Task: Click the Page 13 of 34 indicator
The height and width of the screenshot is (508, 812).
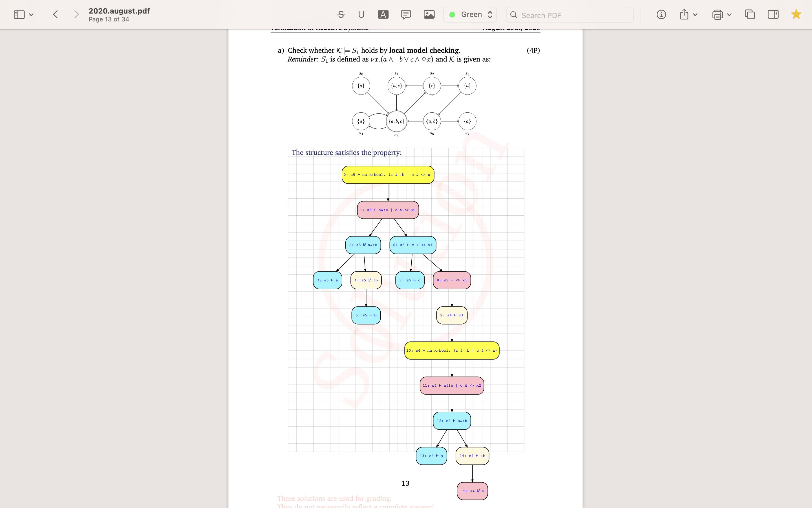Action: click(109, 19)
